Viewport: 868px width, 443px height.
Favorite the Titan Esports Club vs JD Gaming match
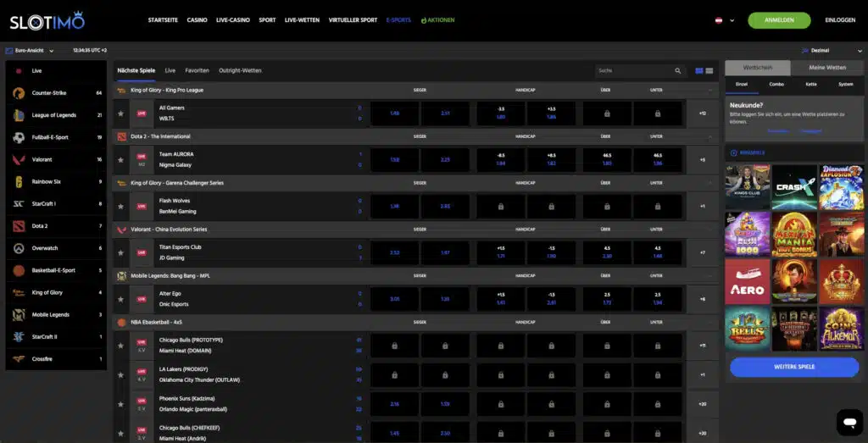[120, 252]
